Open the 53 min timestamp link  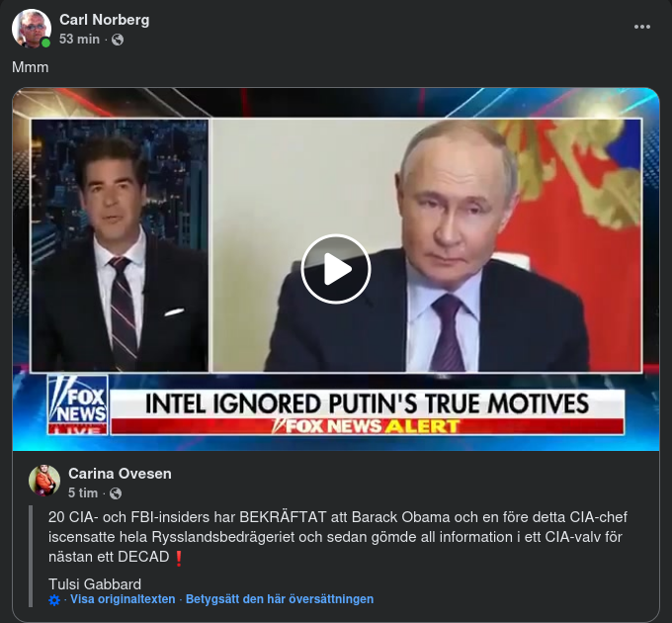(79, 39)
